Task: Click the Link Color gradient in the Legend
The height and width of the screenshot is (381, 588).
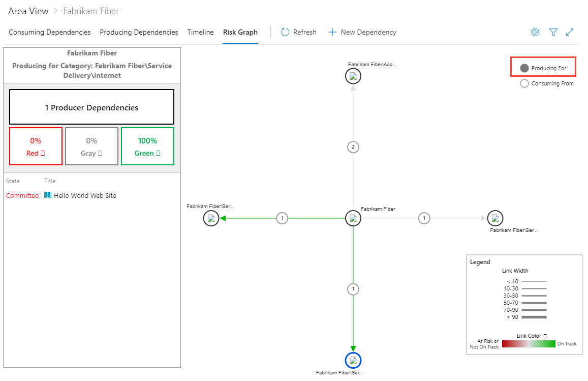Action: coord(529,344)
